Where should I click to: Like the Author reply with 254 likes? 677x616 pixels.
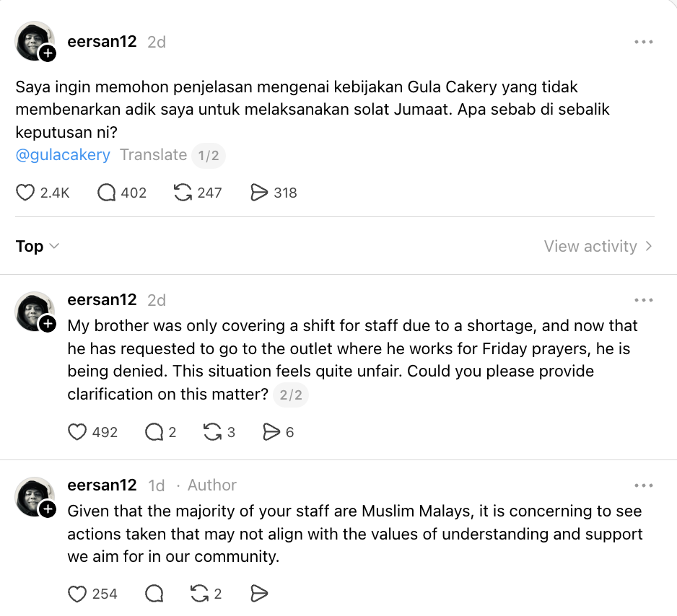coord(77,594)
